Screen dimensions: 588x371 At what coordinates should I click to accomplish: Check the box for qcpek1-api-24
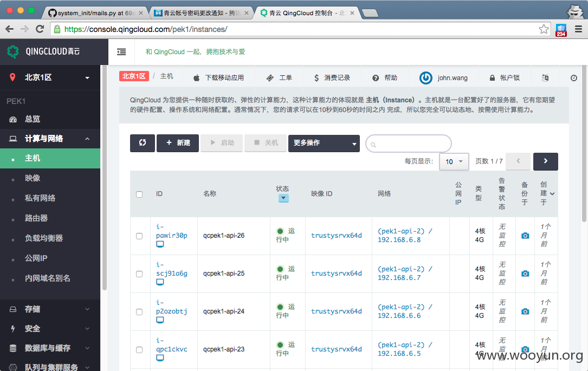pos(139,312)
